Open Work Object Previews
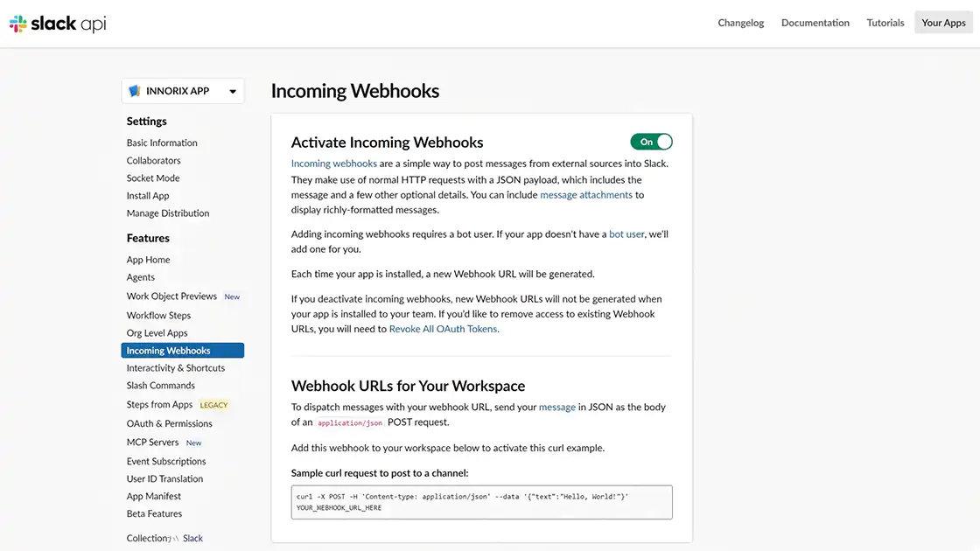980x551 pixels. pos(171,296)
